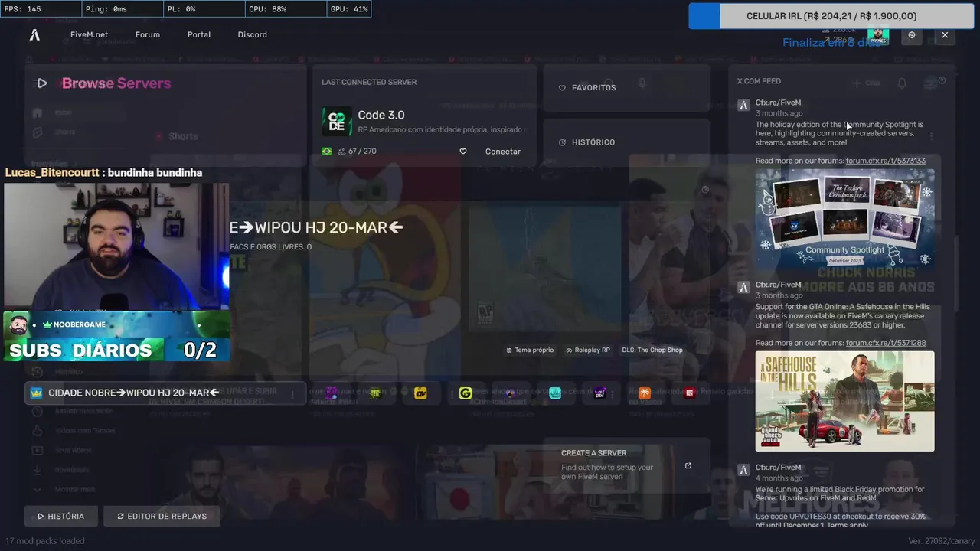The height and width of the screenshot is (551, 980).
Task: Open the CIDADE NOBRE server entry
Action: coord(165,393)
